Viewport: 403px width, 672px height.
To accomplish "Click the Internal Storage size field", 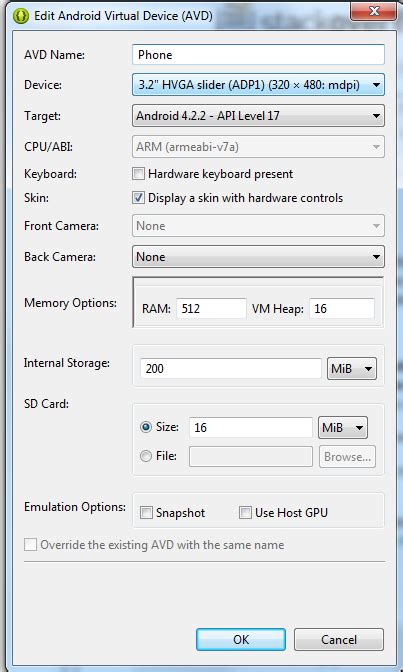I will click(231, 369).
